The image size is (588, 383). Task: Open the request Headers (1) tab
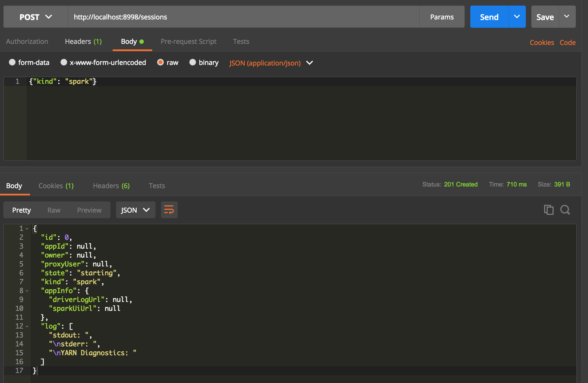[x=83, y=42]
